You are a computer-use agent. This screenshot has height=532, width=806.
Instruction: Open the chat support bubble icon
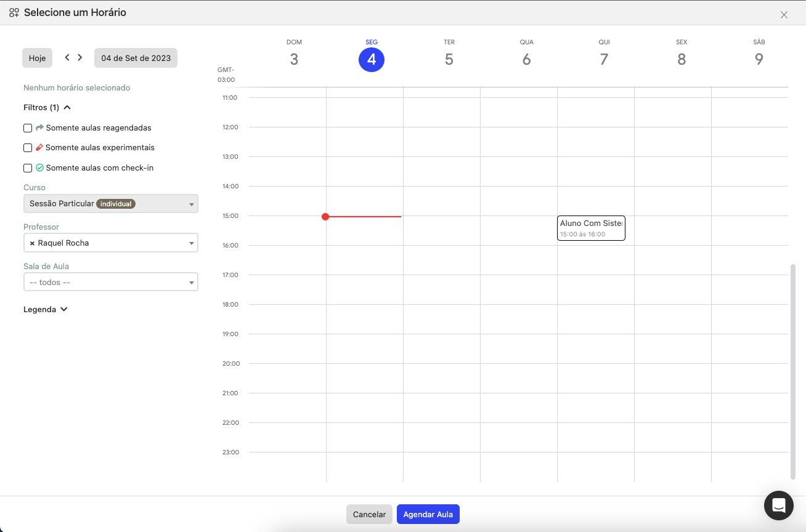[x=778, y=506]
